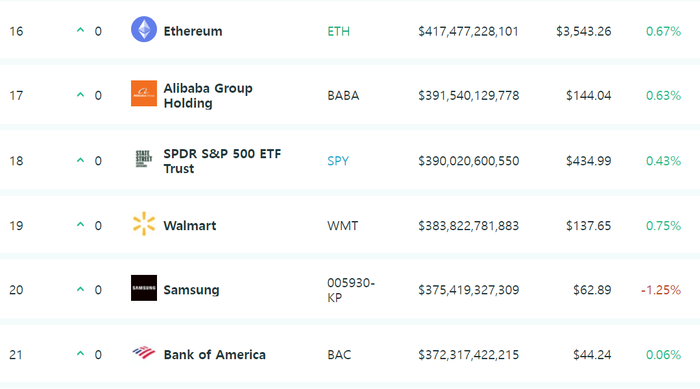Click the green up arrow beside rank 16
The image size is (700, 389).
tap(80, 30)
